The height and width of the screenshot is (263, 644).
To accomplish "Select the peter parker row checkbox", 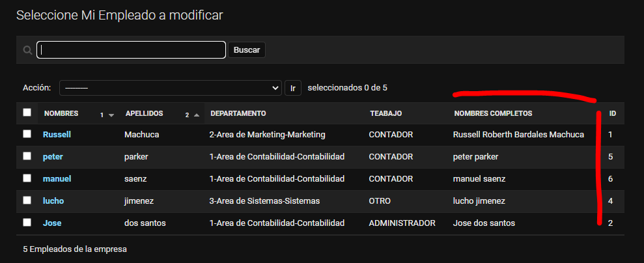I will click(x=27, y=156).
